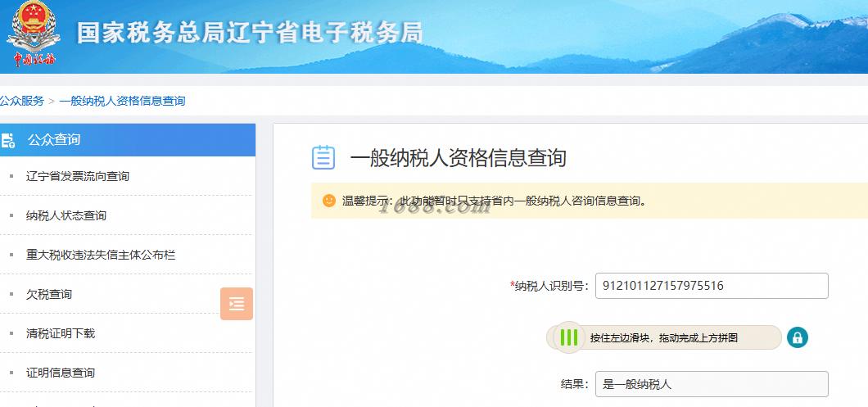Click the 结果 result field
The image size is (868, 407).
click(712, 384)
